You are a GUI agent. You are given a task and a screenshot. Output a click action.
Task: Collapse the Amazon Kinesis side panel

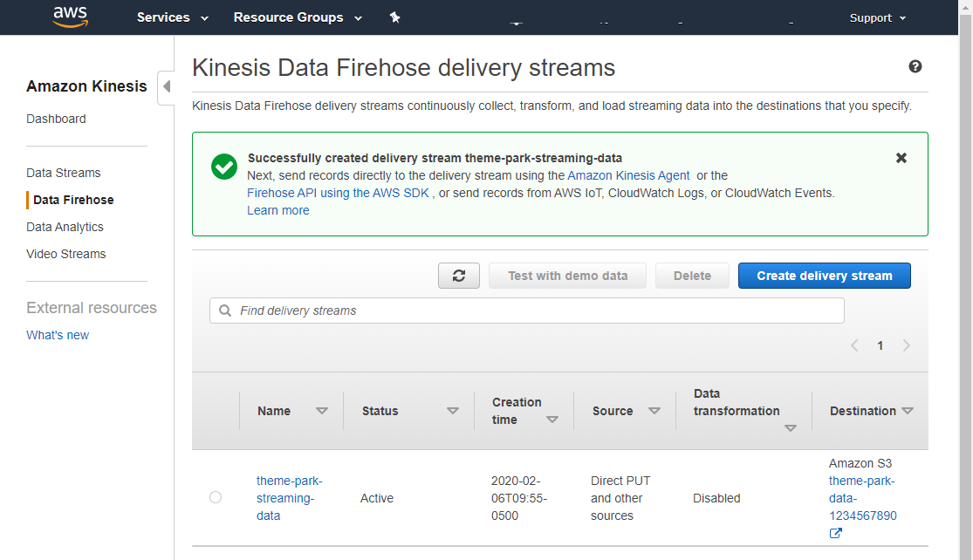(167, 87)
